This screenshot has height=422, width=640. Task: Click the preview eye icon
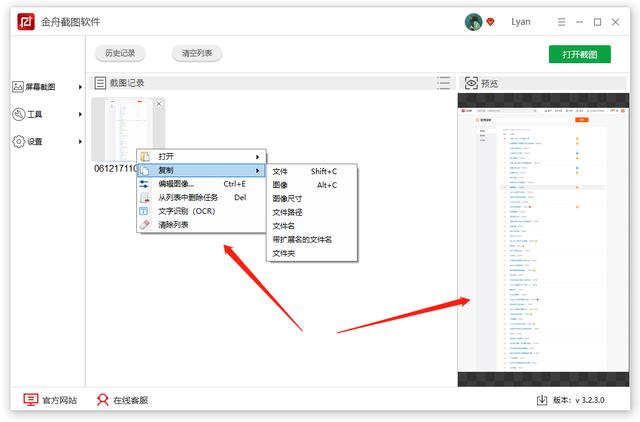tap(471, 83)
